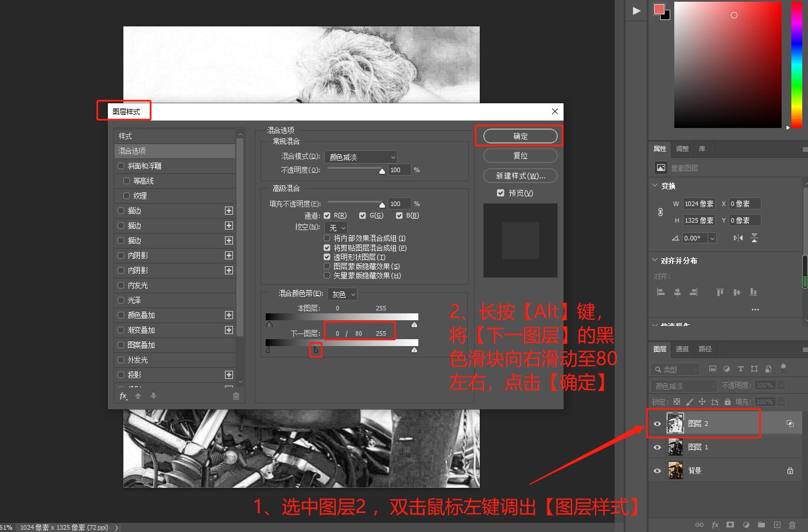Screen dimensions: 808x532
Task: Click 复位 button
Action: 520,156
